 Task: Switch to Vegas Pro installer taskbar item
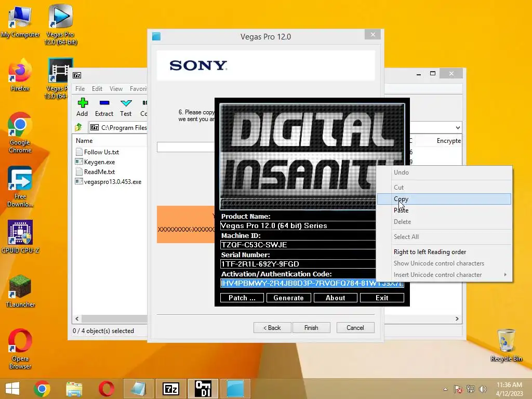tap(235, 389)
